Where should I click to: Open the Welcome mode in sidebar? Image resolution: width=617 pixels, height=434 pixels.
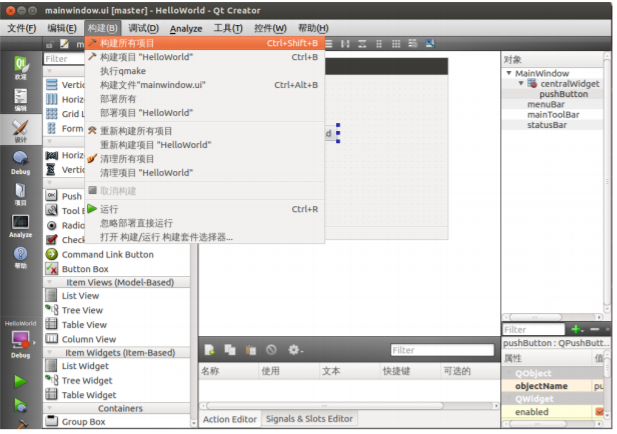coord(20,67)
